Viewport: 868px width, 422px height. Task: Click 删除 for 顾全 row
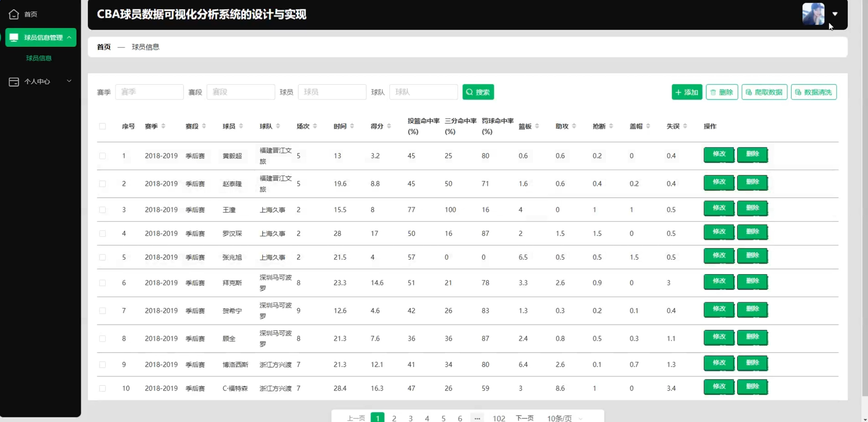752,337
